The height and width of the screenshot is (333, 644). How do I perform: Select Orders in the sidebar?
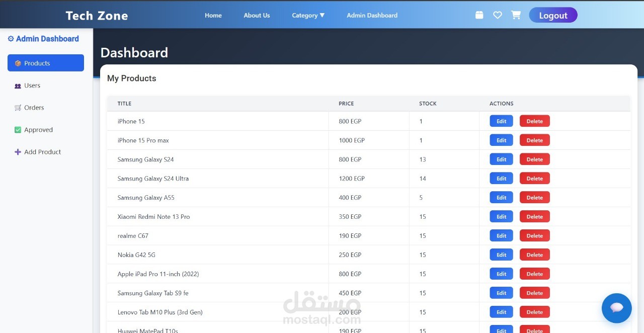click(46, 108)
